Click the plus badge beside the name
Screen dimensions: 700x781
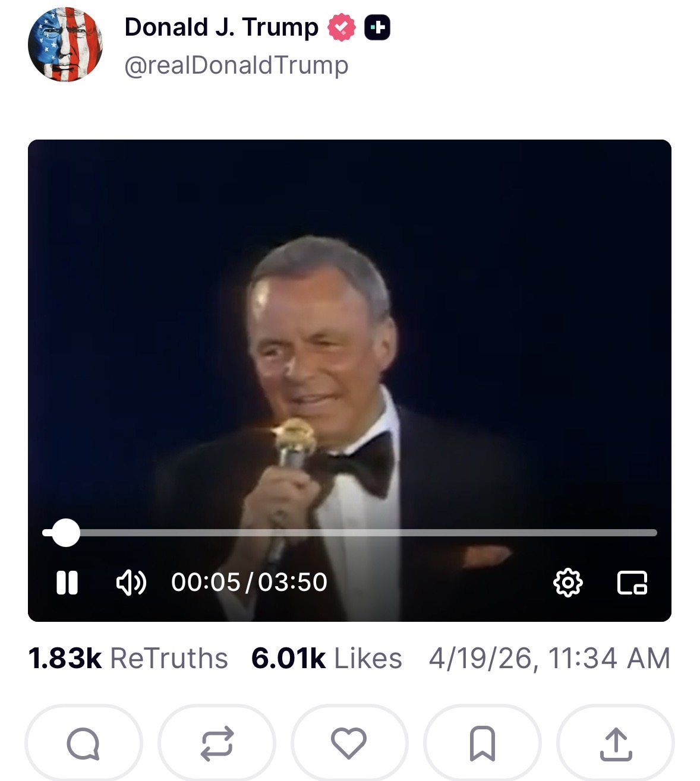pos(377,27)
